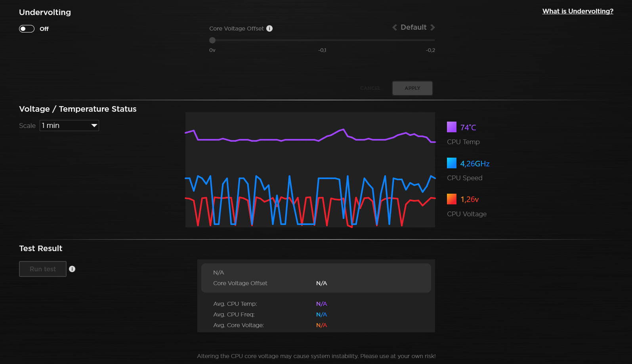Click the -0,1 slider scale label
Screen dimensions: 632x364
click(x=322, y=50)
